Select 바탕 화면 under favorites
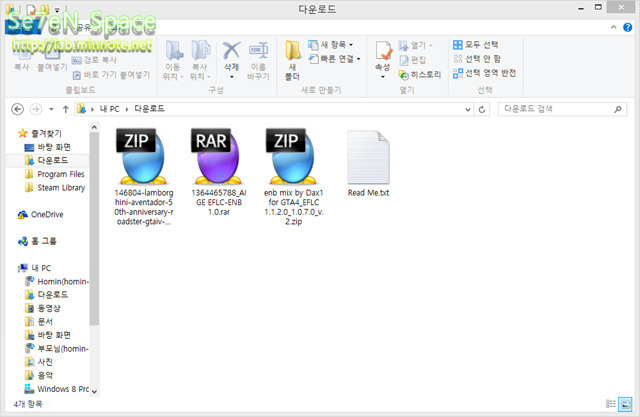 [47, 146]
